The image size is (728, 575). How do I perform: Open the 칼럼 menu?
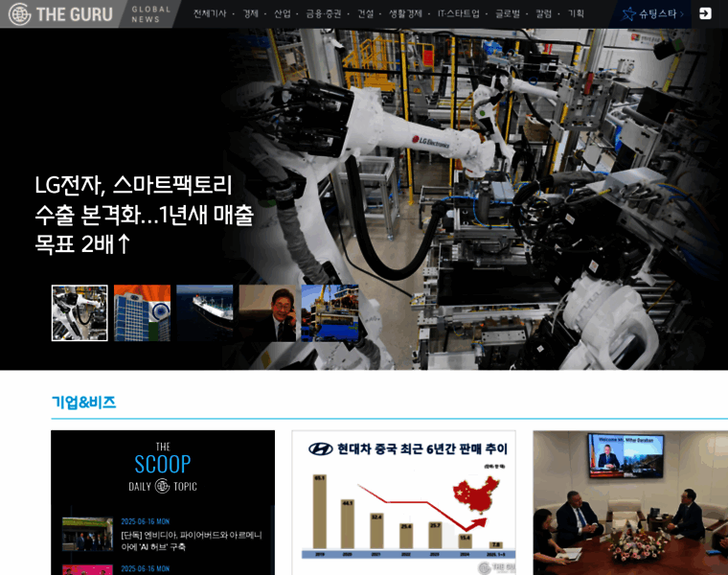[x=544, y=14]
